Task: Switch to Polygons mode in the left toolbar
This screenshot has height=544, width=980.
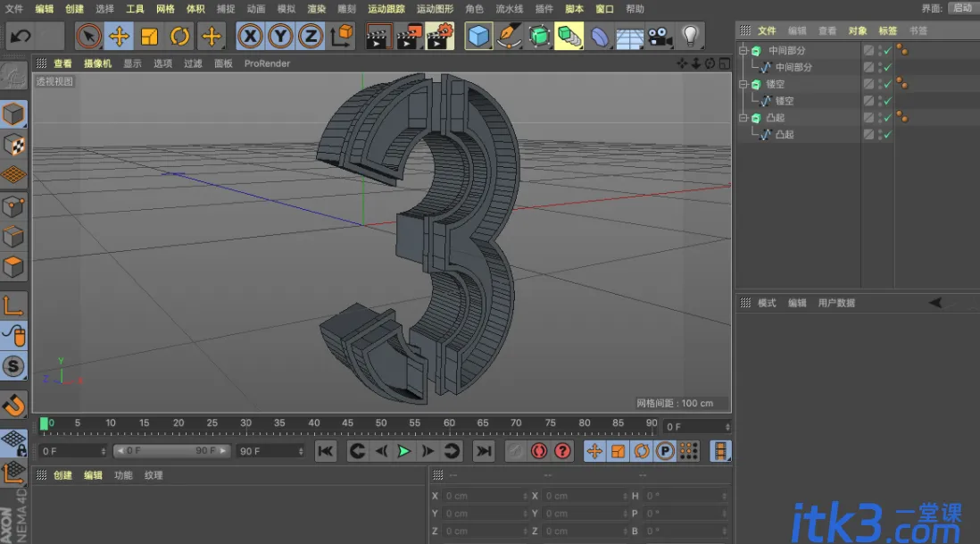Action: pos(13,268)
